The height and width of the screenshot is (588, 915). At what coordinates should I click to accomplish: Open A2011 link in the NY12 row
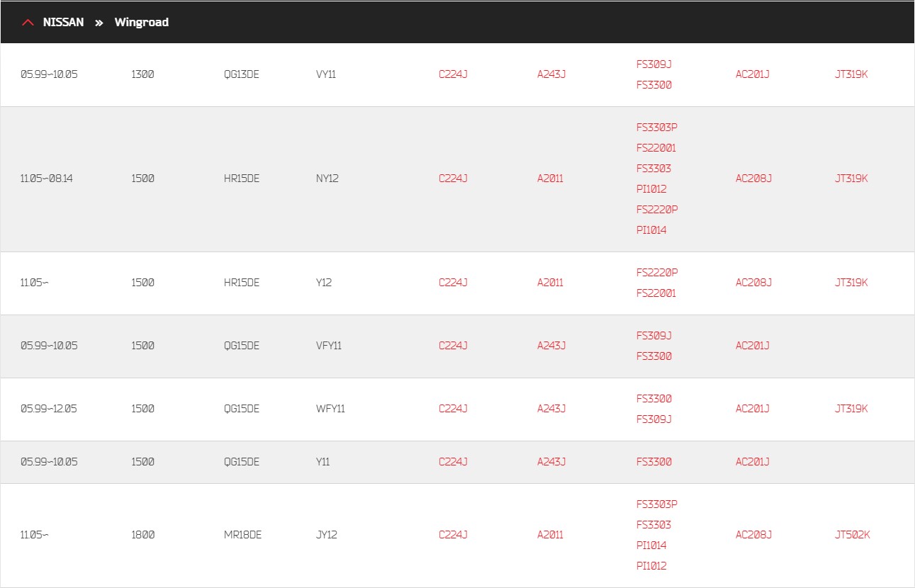click(x=550, y=179)
